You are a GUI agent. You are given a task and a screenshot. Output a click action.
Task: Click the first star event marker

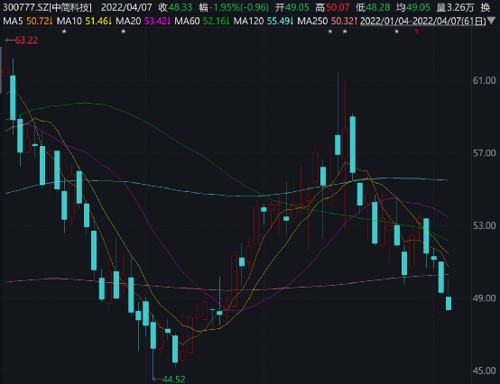(64, 32)
